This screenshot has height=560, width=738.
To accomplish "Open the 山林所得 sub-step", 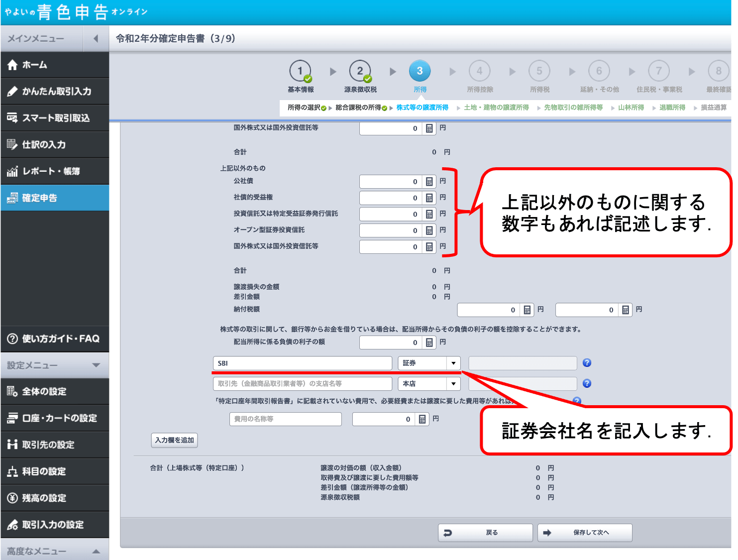I will (631, 108).
